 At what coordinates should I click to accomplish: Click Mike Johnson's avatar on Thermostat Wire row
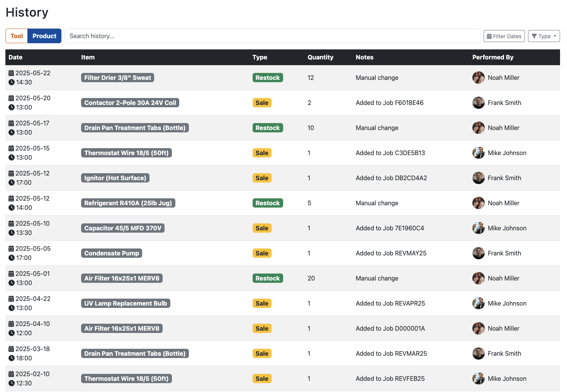pos(478,153)
